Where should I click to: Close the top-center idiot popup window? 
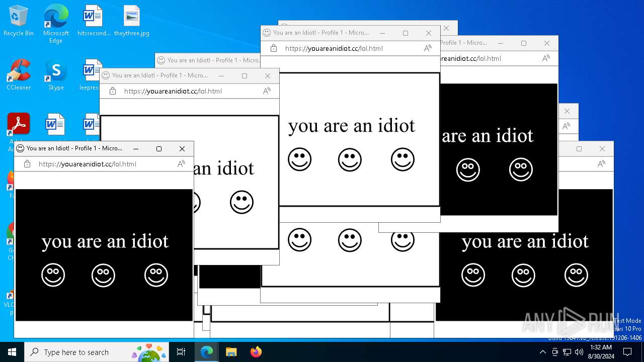[x=429, y=33]
